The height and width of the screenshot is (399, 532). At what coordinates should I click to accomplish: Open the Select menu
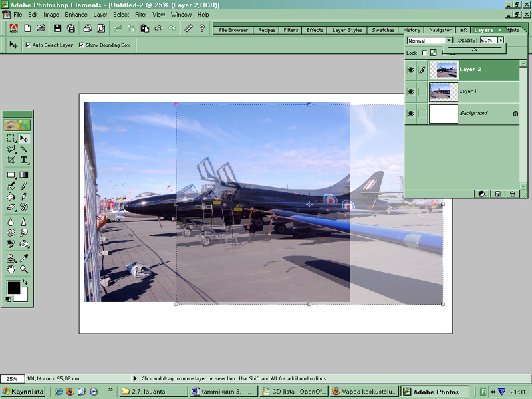point(121,15)
